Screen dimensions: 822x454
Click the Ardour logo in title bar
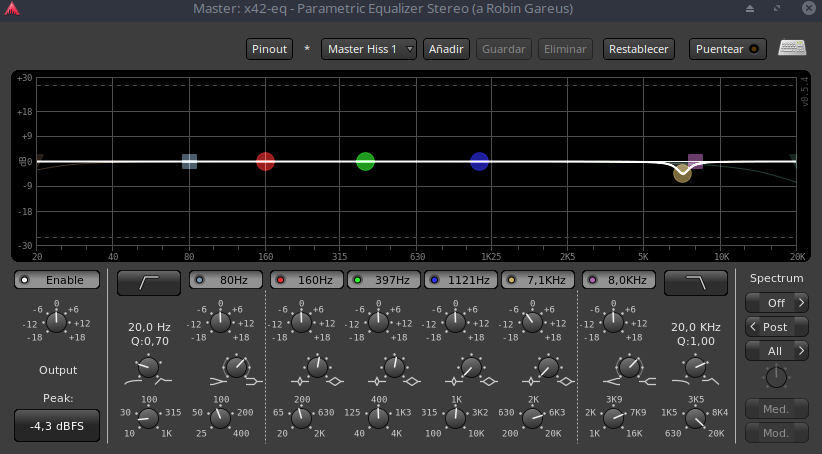click(12, 9)
